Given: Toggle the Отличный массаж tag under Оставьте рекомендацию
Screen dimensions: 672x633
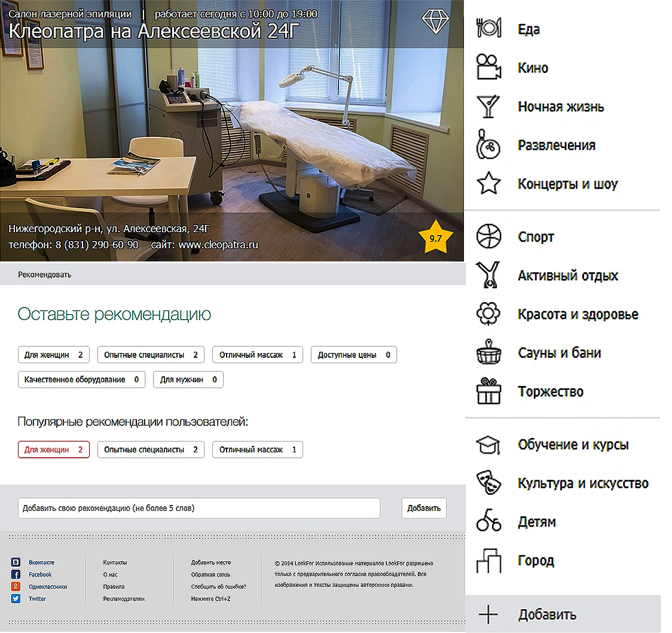Looking at the screenshot, I should point(258,355).
